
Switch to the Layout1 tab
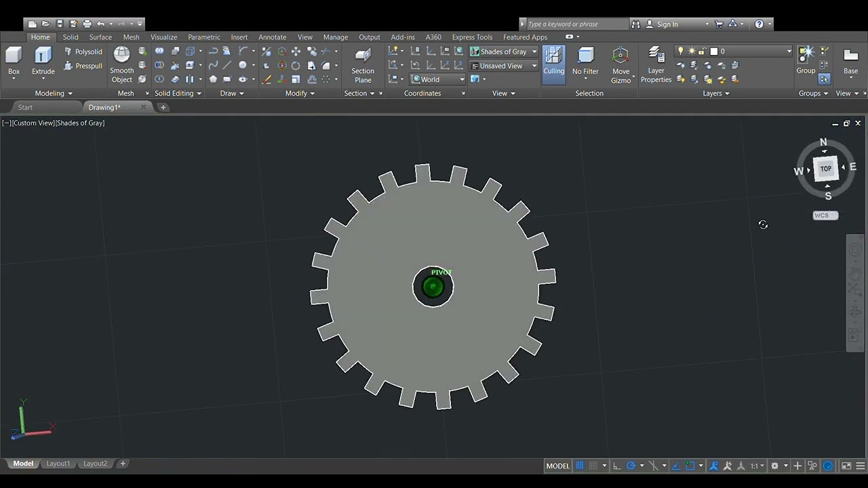tap(58, 464)
